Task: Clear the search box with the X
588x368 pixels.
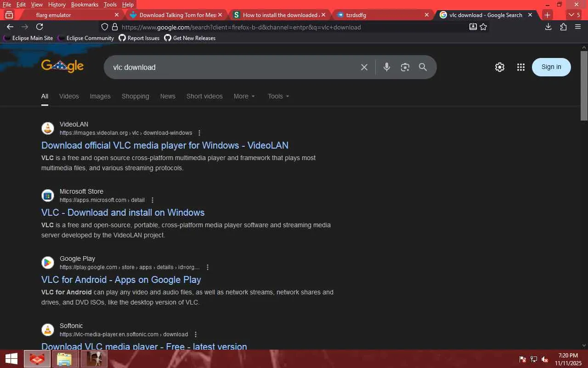Action: 364,67
